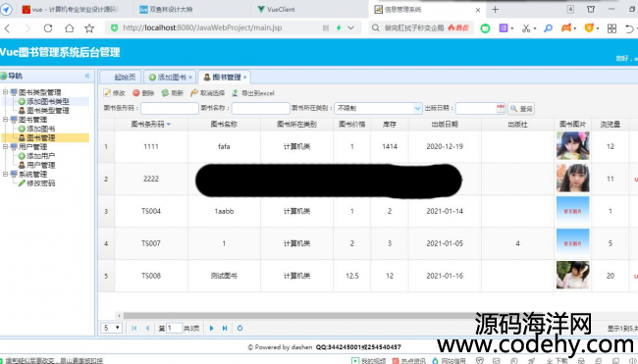Open the calendar icon beside 出版日期
638x364 pixels.
(501, 108)
